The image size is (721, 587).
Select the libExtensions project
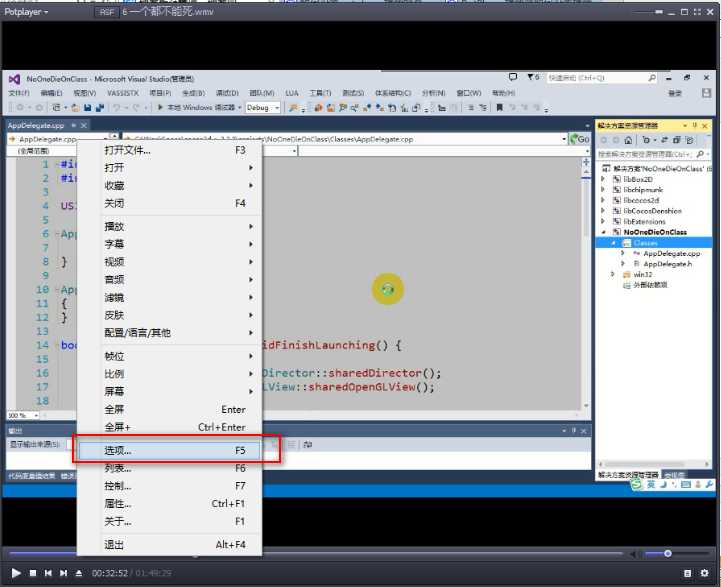(x=644, y=222)
